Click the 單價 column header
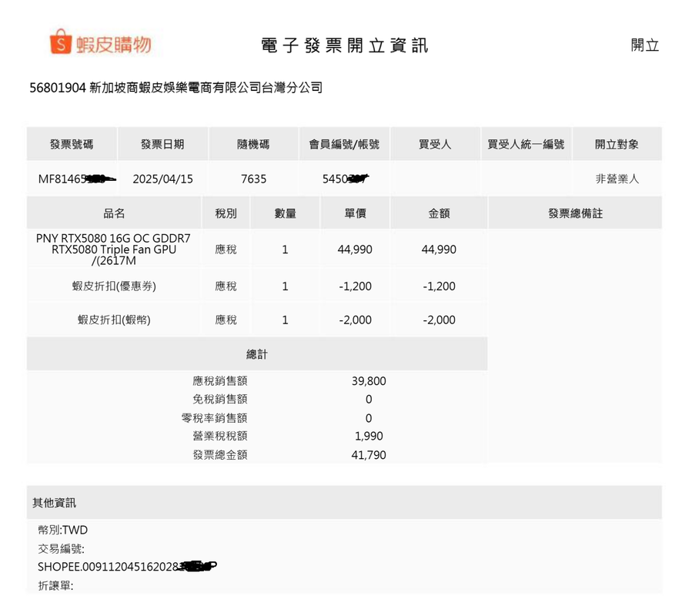Screen dimensions: 682x616 [356, 213]
